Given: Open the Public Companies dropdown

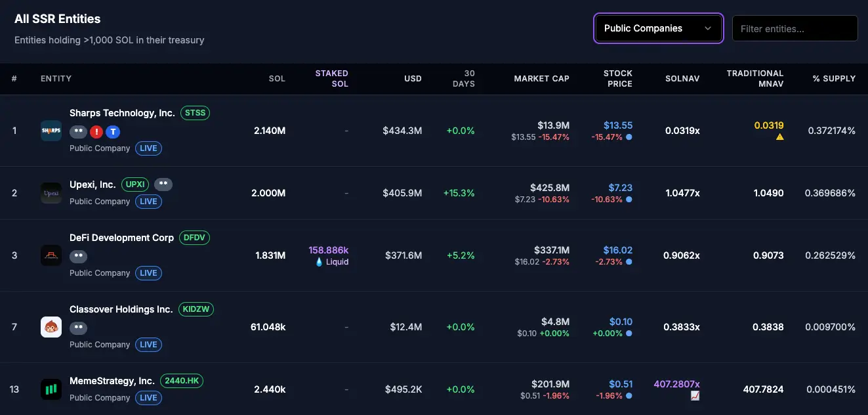Looking at the screenshot, I should point(659,28).
